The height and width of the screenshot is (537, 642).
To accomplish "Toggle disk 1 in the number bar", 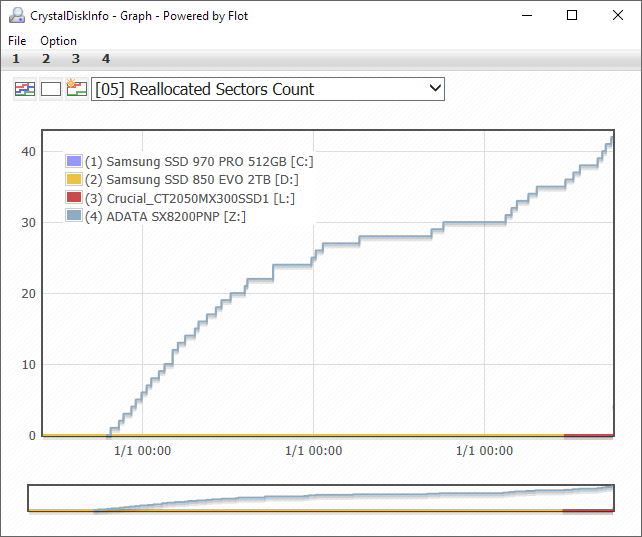I will point(16,59).
